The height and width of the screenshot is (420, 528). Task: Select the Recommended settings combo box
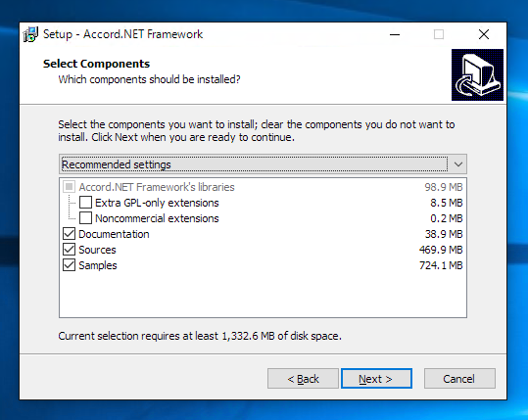263,164
